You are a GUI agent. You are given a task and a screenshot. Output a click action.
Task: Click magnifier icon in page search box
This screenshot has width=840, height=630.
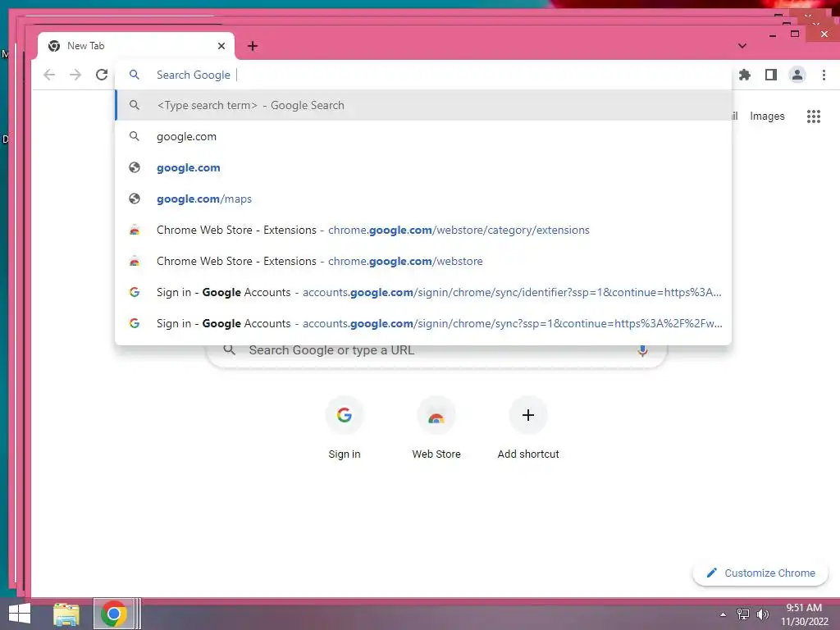(x=230, y=349)
